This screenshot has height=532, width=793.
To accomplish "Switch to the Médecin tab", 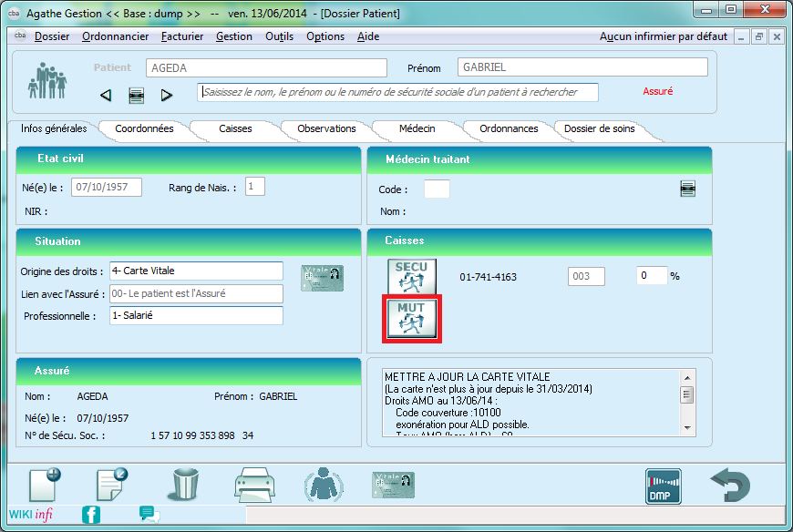I will coord(417,128).
